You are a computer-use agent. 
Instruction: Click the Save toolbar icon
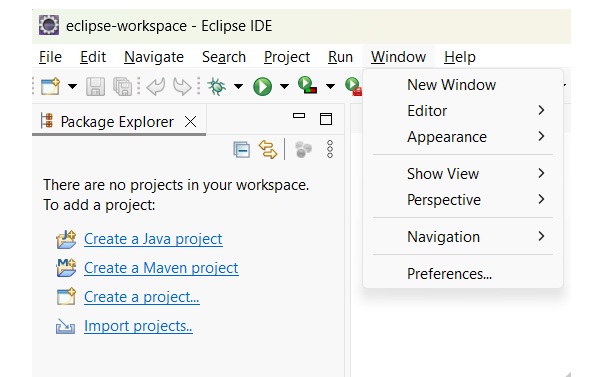tap(95, 86)
